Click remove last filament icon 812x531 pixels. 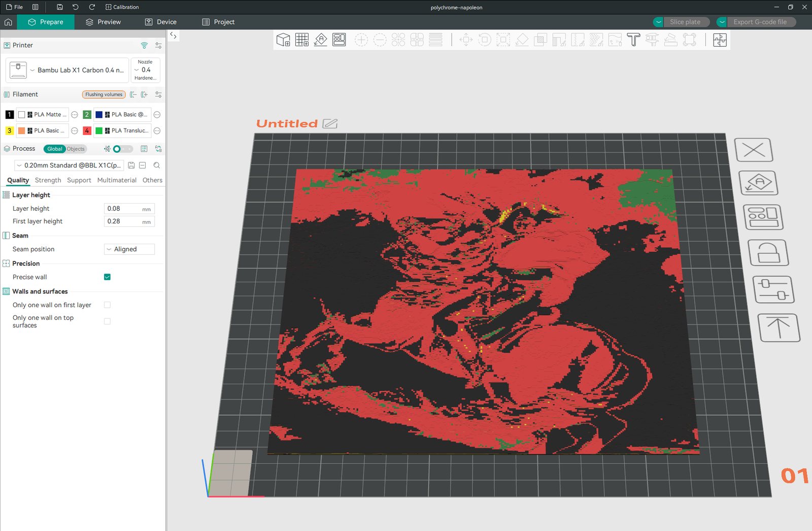tap(133, 94)
